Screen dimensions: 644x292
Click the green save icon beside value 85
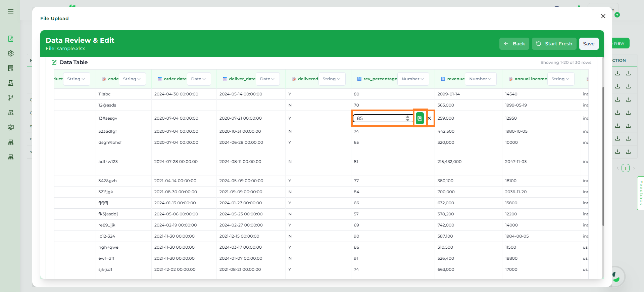tap(419, 118)
